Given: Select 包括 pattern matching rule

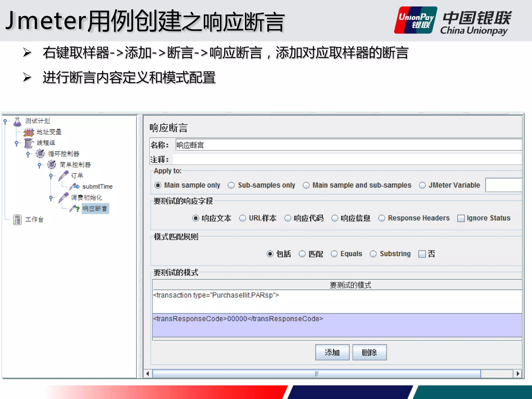Looking at the screenshot, I should [270, 254].
